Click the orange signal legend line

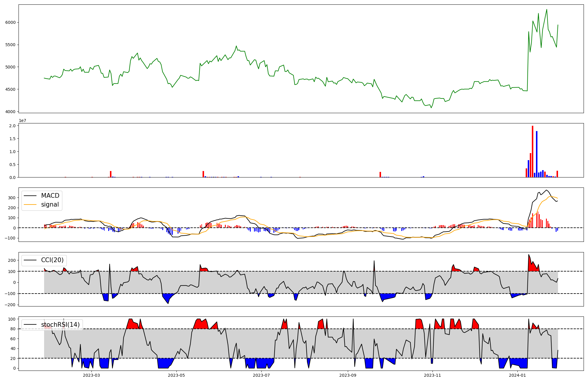point(30,205)
